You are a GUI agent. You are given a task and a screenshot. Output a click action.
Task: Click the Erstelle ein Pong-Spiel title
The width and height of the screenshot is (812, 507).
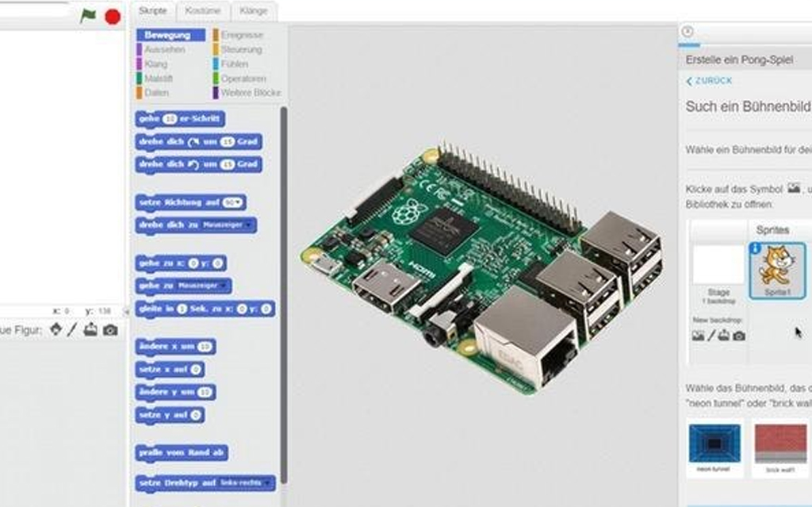[x=739, y=60]
